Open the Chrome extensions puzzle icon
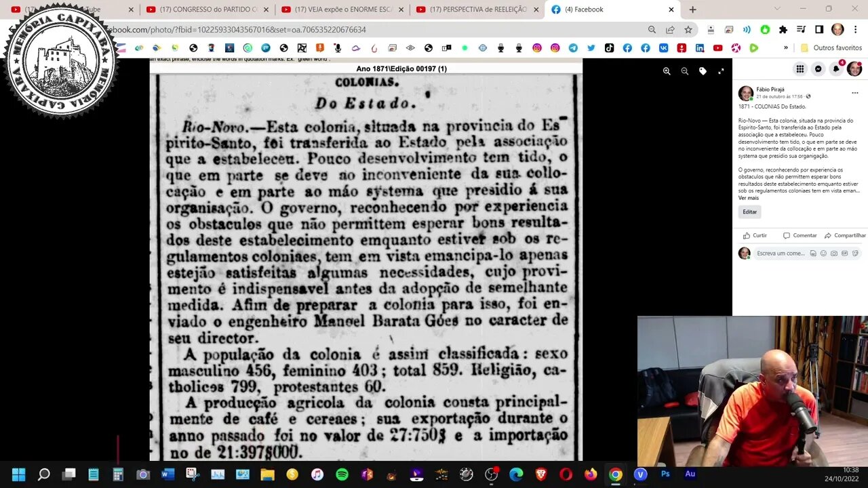This screenshot has height=488, width=868. 783,30
